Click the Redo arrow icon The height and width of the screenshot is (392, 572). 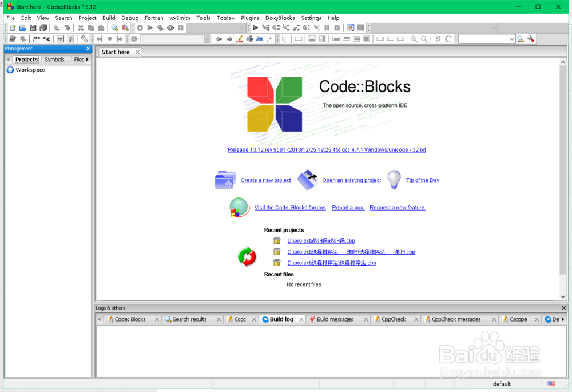click(67, 27)
